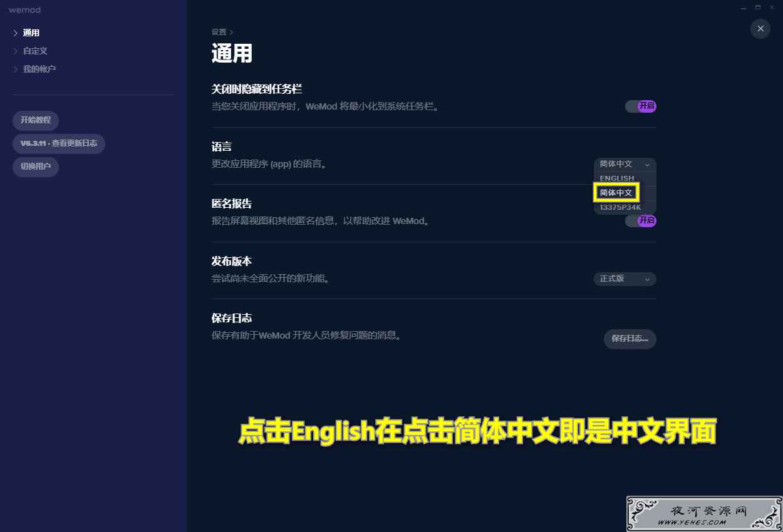Choose 13375P34K in the language list
The width and height of the screenshot is (783, 532).
tap(625, 207)
